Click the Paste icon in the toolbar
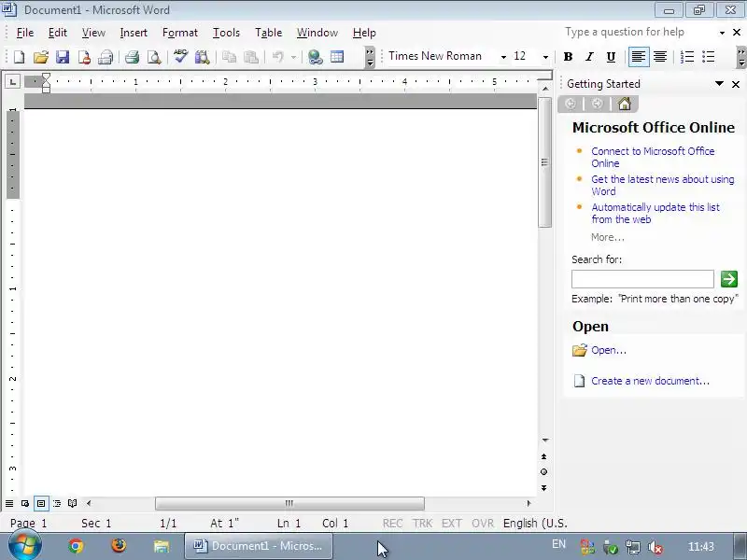This screenshot has width=747, height=560. coord(250,57)
